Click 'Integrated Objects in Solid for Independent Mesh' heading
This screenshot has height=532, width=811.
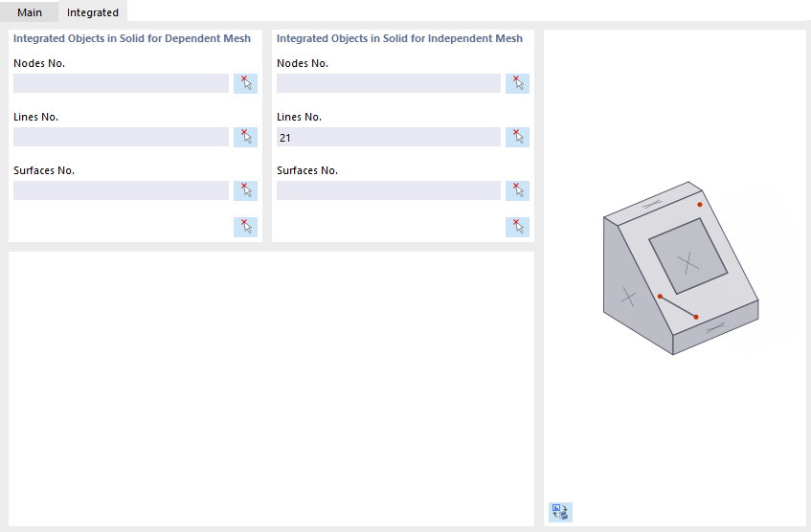coord(399,38)
